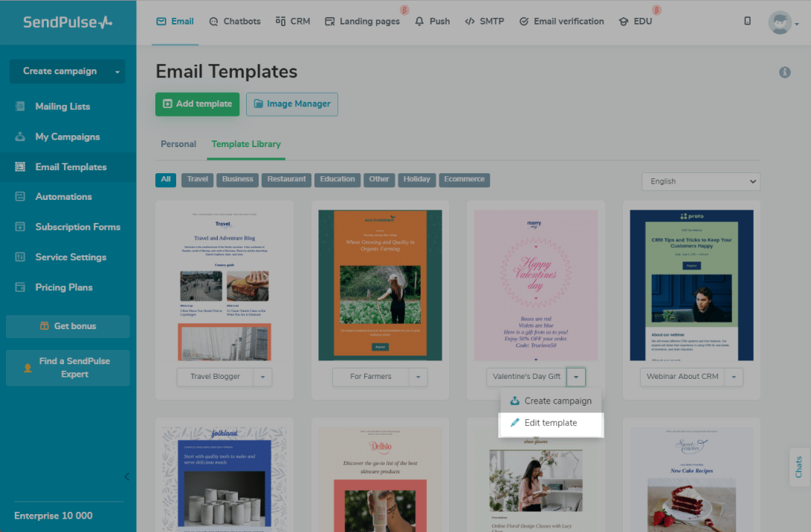
Task: Open the Webinar About CRM thumbnail
Action: coord(691,285)
